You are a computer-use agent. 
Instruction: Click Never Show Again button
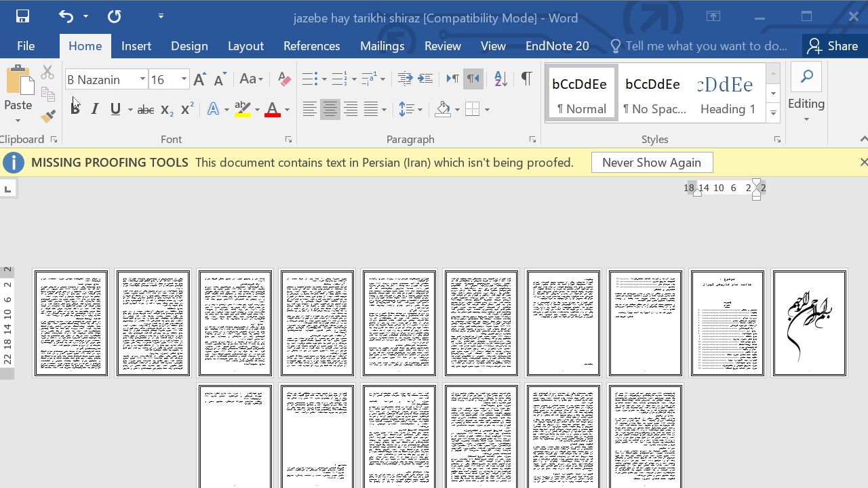coord(652,163)
